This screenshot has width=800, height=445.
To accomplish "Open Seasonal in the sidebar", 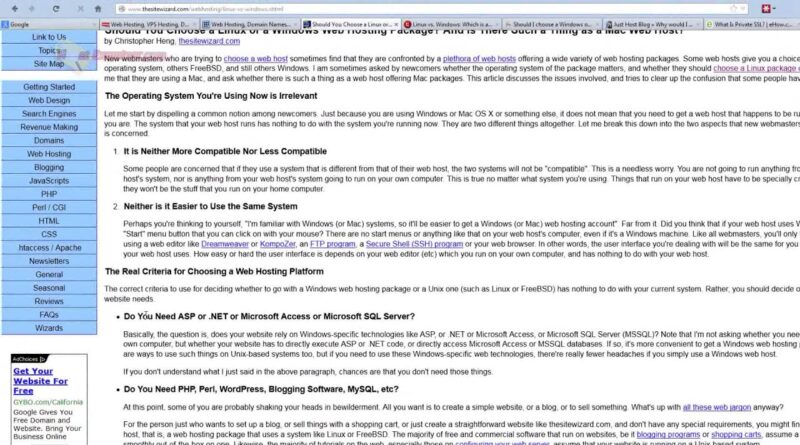I will pos(49,288).
